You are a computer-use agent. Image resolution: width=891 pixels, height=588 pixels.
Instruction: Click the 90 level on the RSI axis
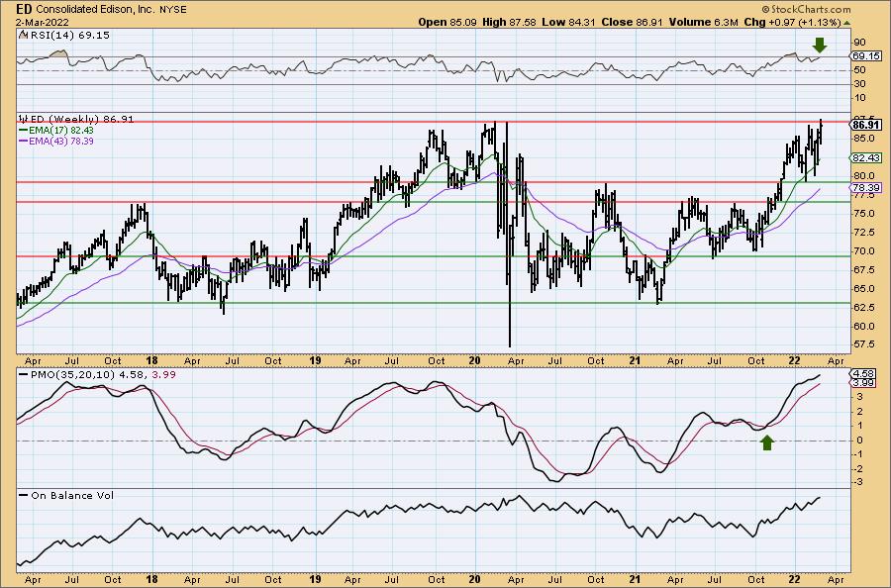pos(859,42)
